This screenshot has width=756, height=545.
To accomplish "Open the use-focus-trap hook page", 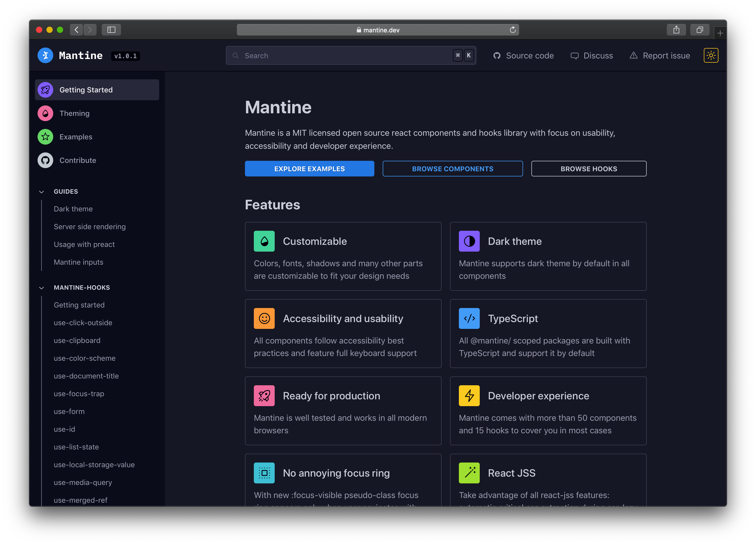I will click(79, 394).
